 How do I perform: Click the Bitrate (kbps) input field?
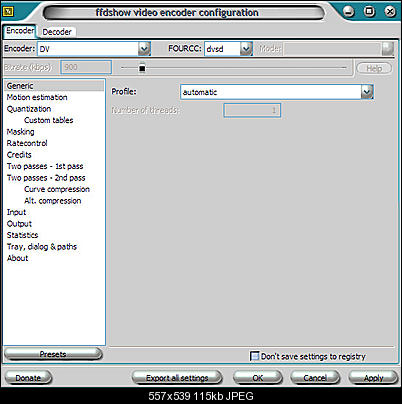click(x=86, y=67)
